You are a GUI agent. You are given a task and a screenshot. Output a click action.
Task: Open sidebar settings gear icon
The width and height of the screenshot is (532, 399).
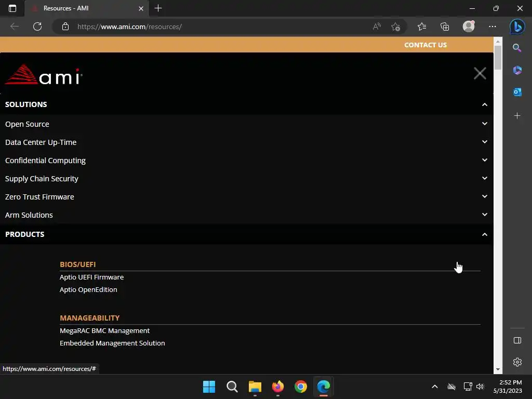[x=517, y=362]
